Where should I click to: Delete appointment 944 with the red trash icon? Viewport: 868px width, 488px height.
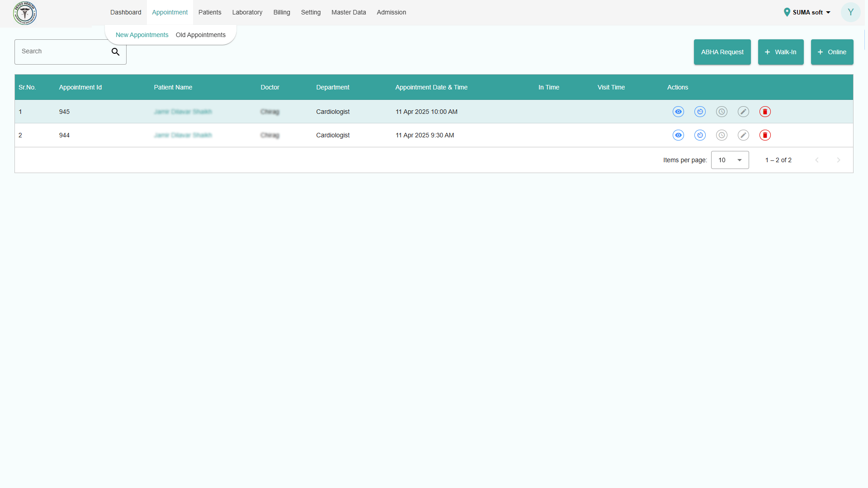tap(765, 135)
